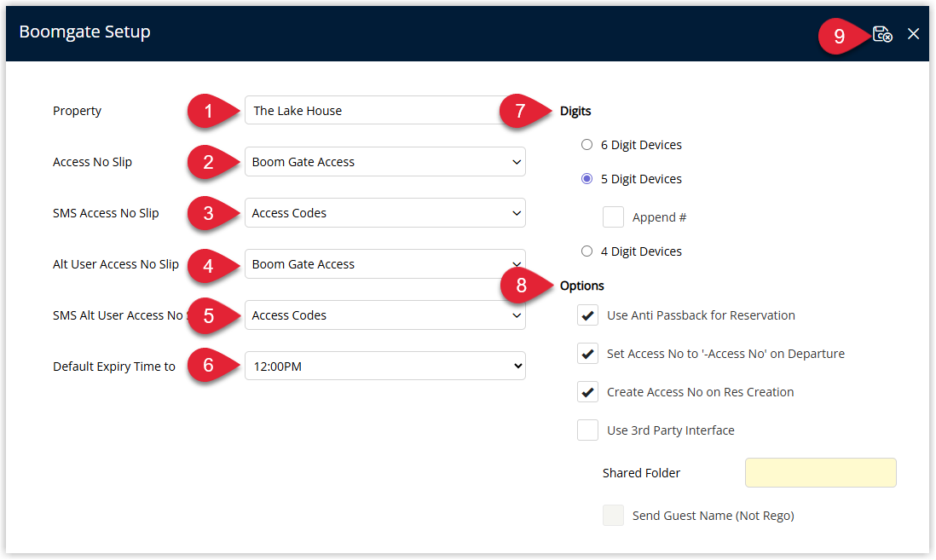The width and height of the screenshot is (936, 560).
Task: Enable Use 3rd Party Interface checkbox
Action: pyautogui.click(x=588, y=430)
